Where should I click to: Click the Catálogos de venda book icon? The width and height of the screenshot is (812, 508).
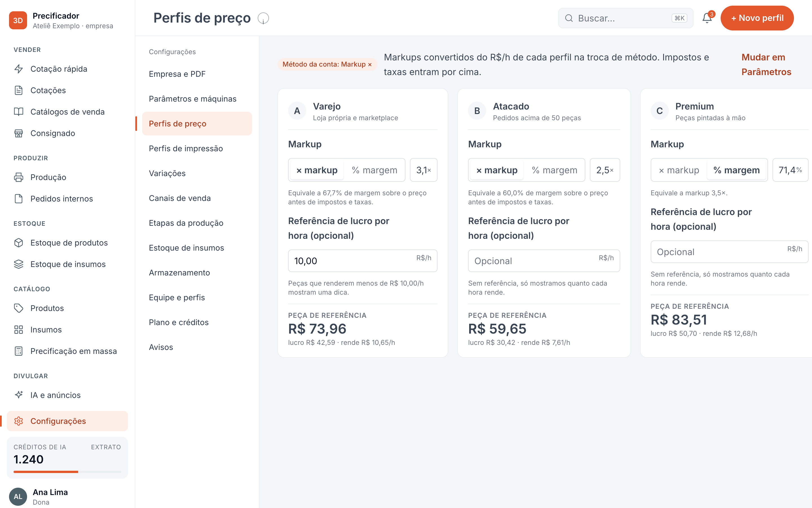[x=19, y=112]
